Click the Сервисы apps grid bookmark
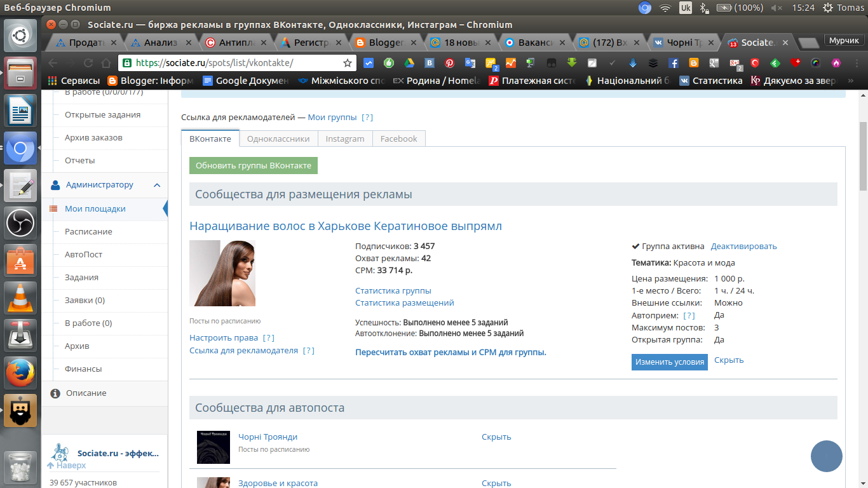The image size is (868, 488). point(74,81)
